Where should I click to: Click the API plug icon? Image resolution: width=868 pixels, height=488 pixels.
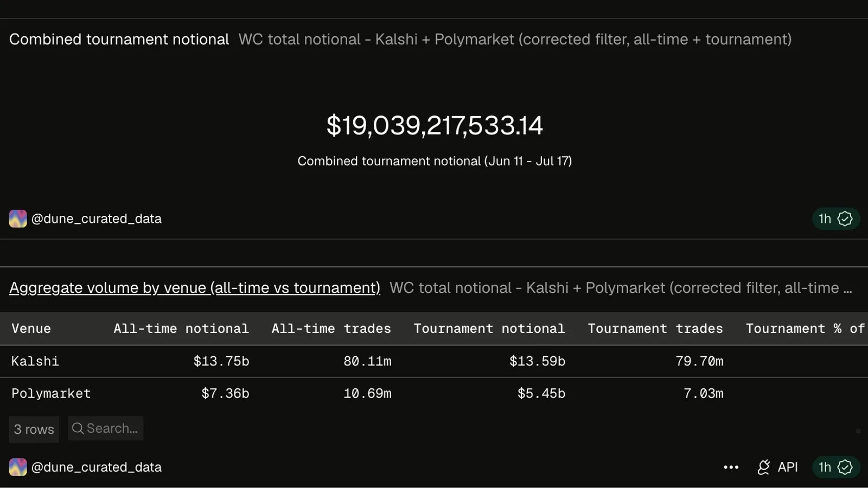click(764, 467)
